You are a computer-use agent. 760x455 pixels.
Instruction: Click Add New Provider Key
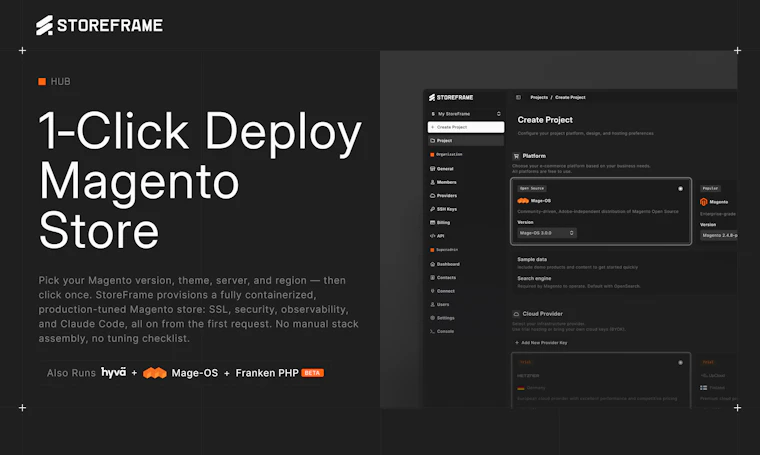(541, 343)
